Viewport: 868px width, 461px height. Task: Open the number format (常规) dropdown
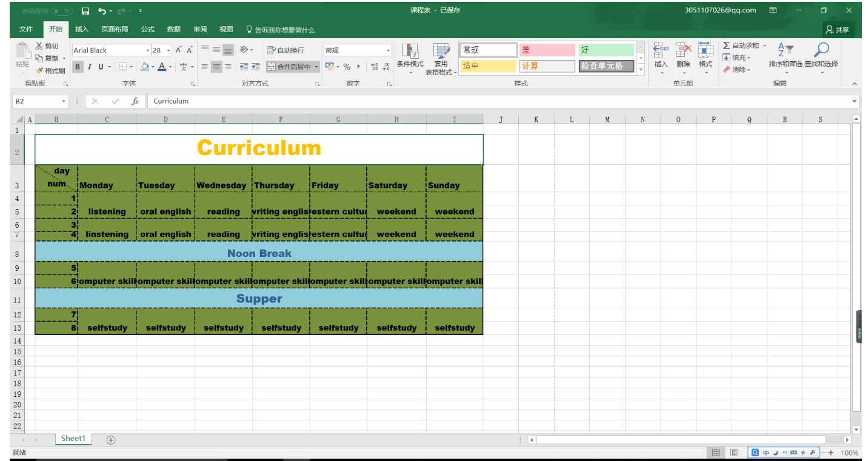point(389,50)
